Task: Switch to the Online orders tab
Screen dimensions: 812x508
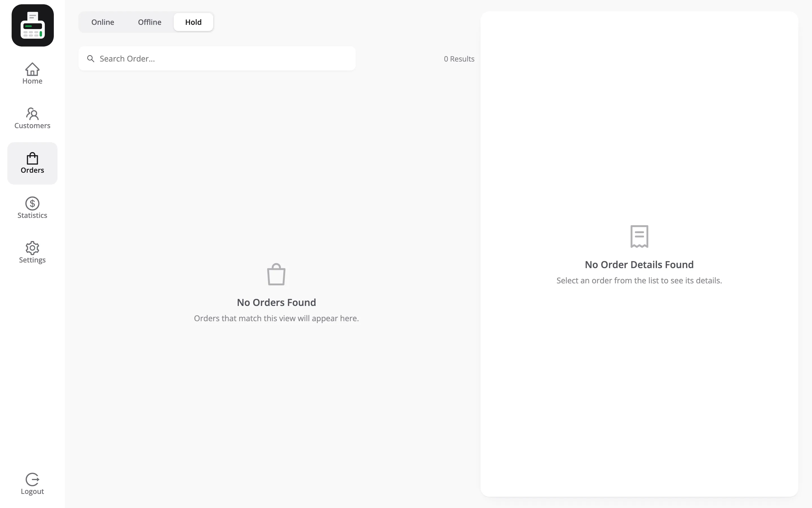Action: (103, 22)
